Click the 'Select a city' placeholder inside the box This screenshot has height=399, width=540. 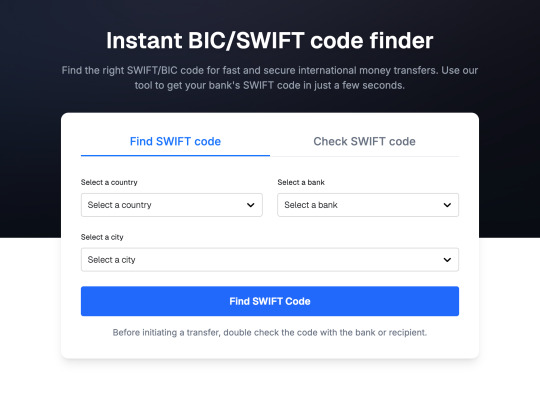click(x=112, y=260)
